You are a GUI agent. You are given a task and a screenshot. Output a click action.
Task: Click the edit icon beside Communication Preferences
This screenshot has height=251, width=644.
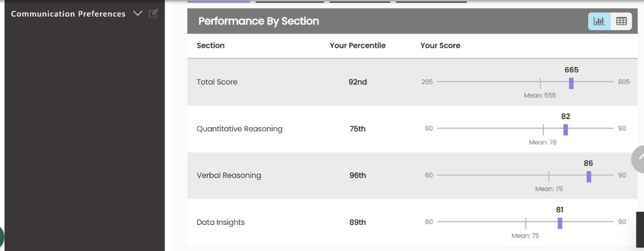153,14
